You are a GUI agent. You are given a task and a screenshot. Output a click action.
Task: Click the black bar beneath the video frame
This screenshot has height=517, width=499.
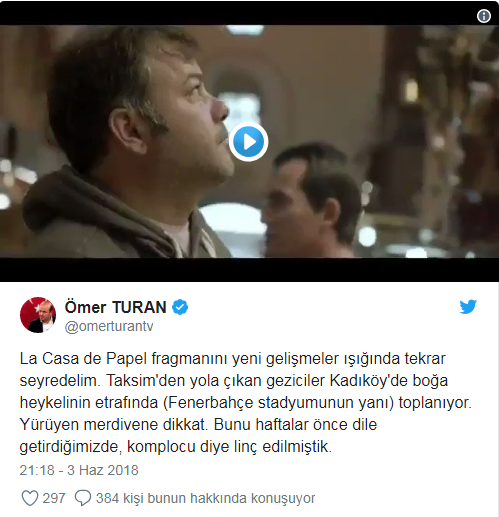tap(249, 270)
